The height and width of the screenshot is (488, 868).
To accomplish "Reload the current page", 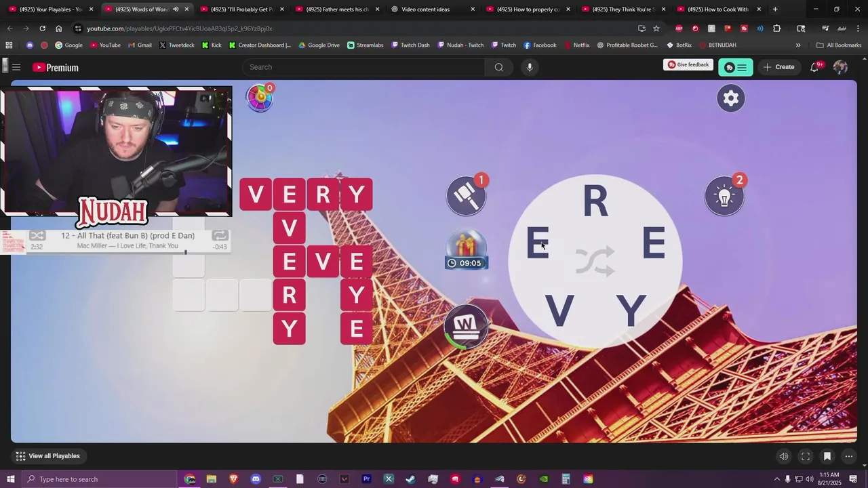I will click(x=42, y=28).
